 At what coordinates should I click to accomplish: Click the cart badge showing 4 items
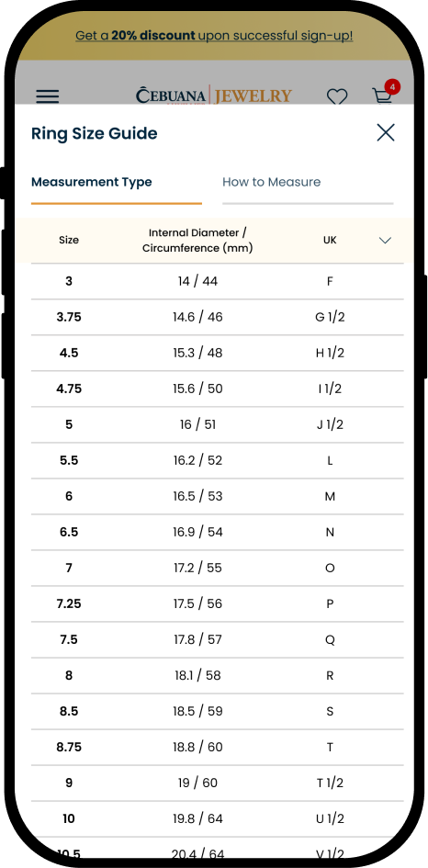[x=392, y=87]
